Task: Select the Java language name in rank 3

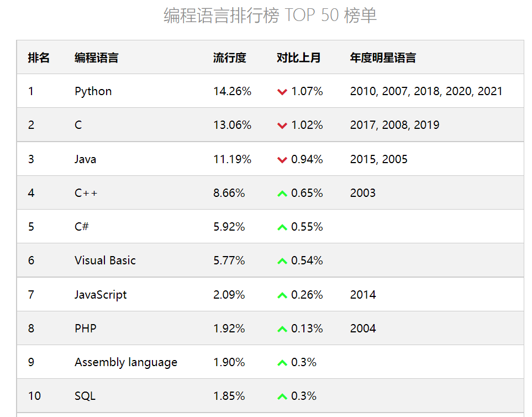Action: coord(86,159)
